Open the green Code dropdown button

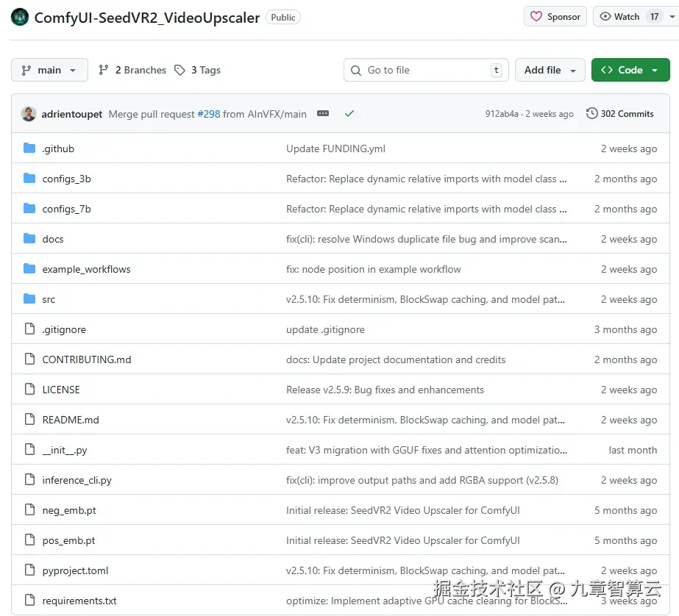coord(630,70)
